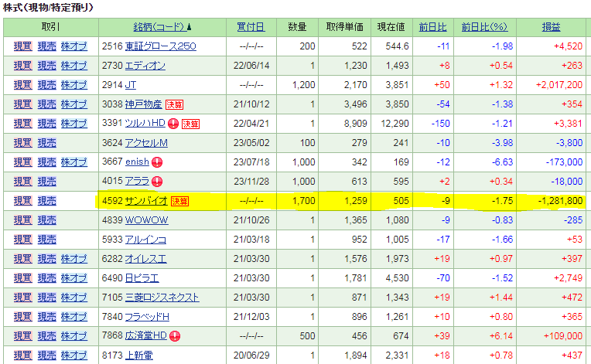Open the フラベッドH stock link

tap(147, 317)
